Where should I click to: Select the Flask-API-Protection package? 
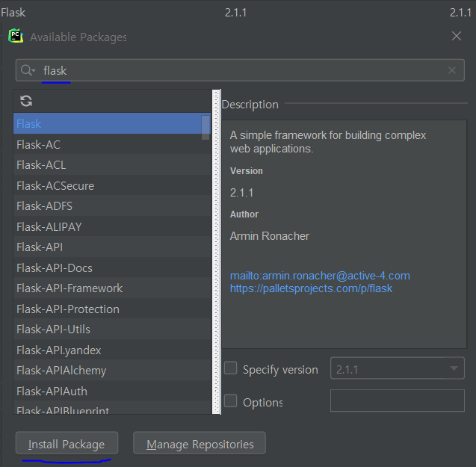click(x=112, y=309)
